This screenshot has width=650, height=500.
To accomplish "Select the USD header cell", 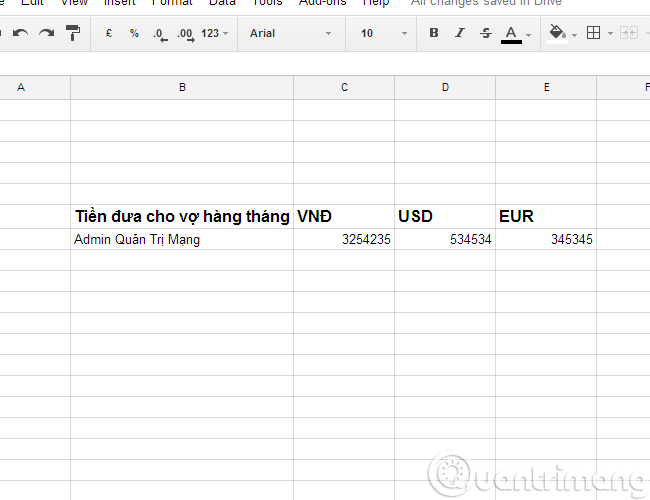I will [445, 216].
